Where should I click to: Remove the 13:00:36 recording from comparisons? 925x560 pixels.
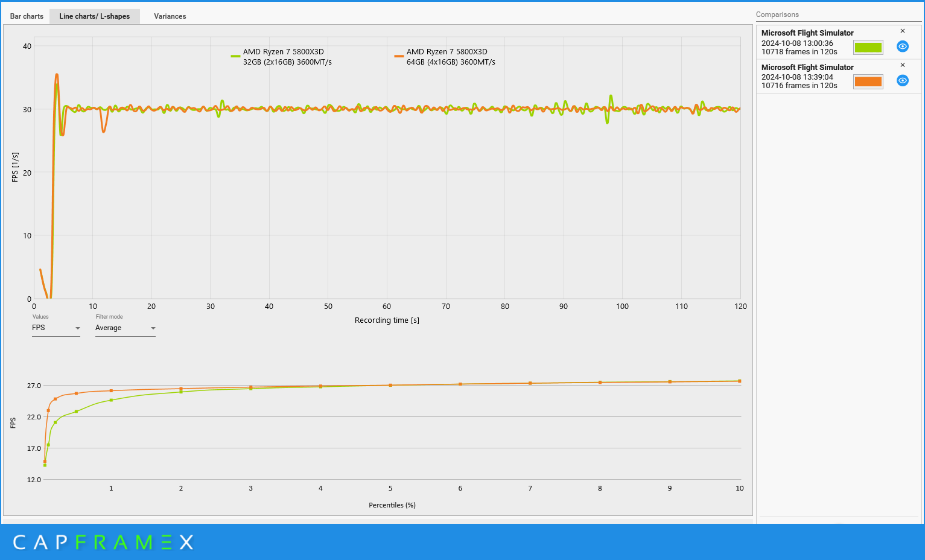[x=903, y=31]
